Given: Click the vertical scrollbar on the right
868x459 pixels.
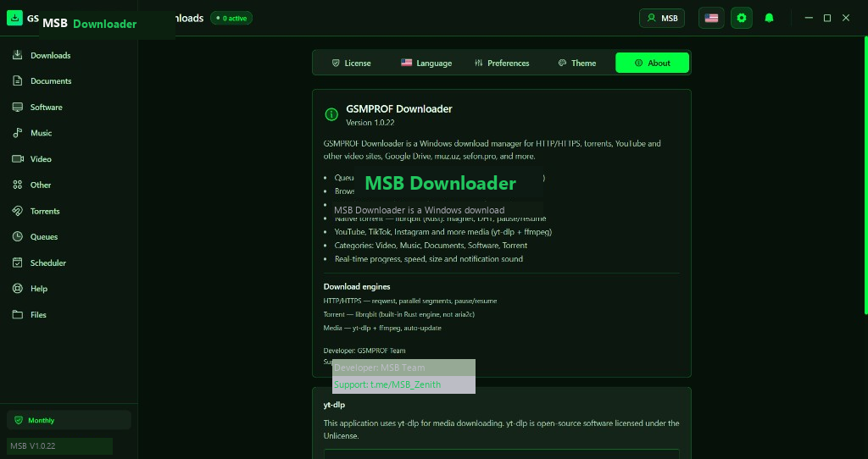Looking at the screenshot, I should (865, 175).
